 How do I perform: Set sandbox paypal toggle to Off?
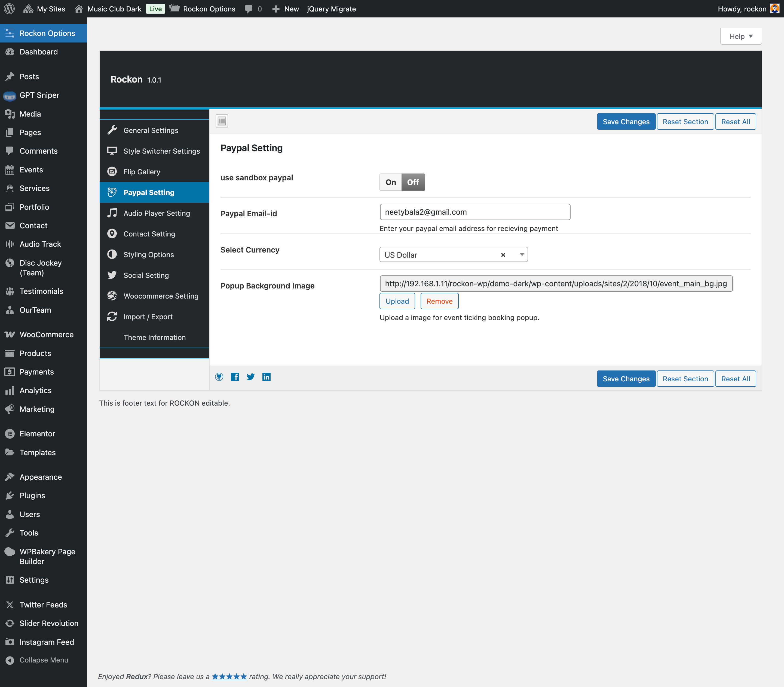click(x=413, y=182)
